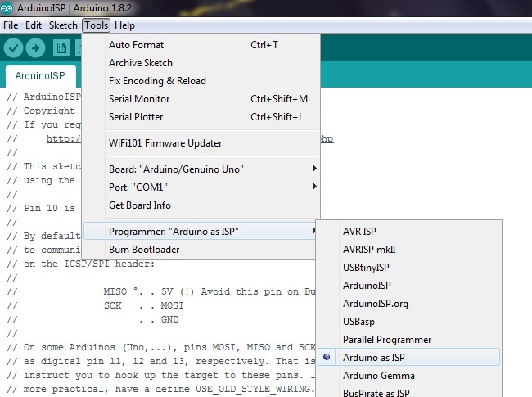
Task: Click the "// Copyright" comment line
Action: pos(41,111)
